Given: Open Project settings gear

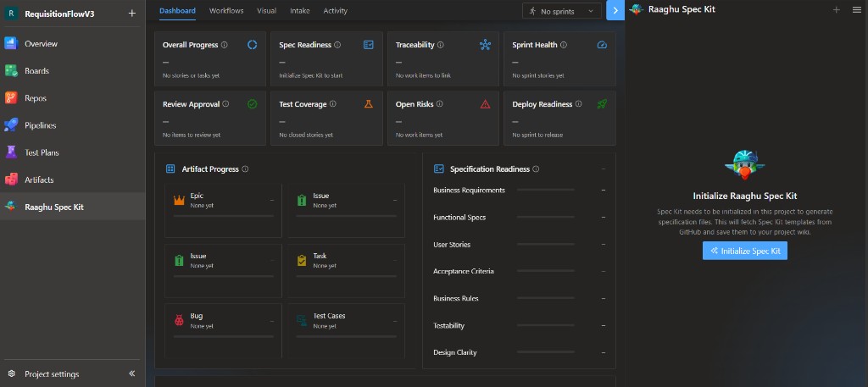Looking at the screenshot, I should pos(12,374).
